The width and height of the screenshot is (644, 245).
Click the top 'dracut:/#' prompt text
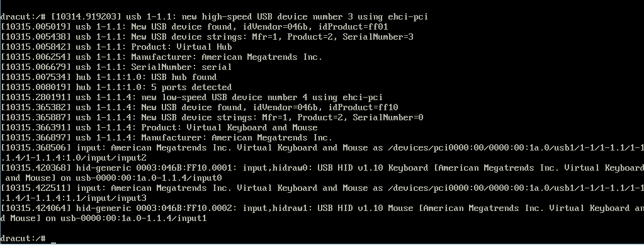23,17
